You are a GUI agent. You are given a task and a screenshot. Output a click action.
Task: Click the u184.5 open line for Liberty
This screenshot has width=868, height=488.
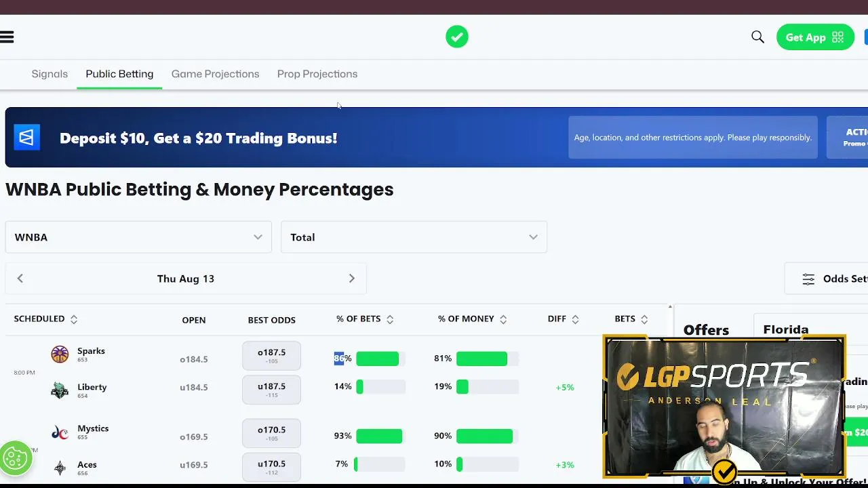point(194,388)
